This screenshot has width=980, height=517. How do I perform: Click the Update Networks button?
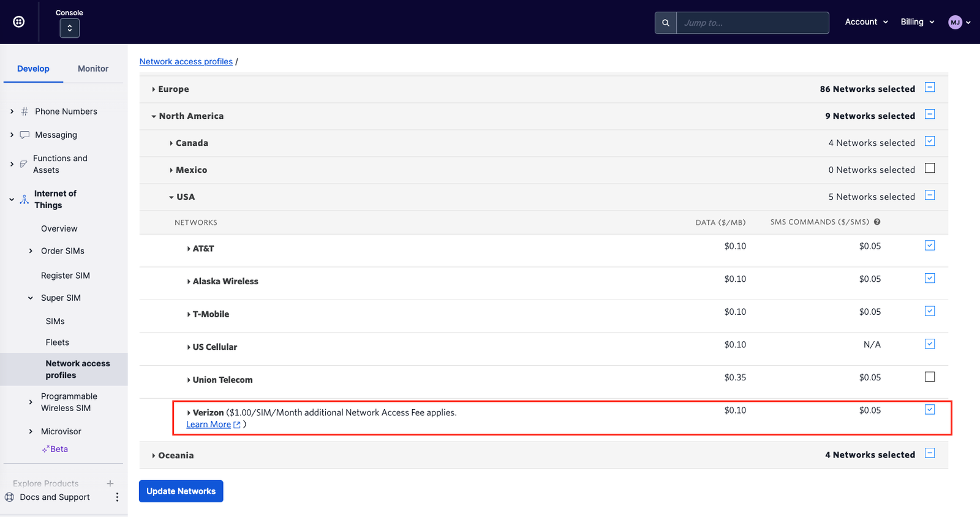pos(181,491)
